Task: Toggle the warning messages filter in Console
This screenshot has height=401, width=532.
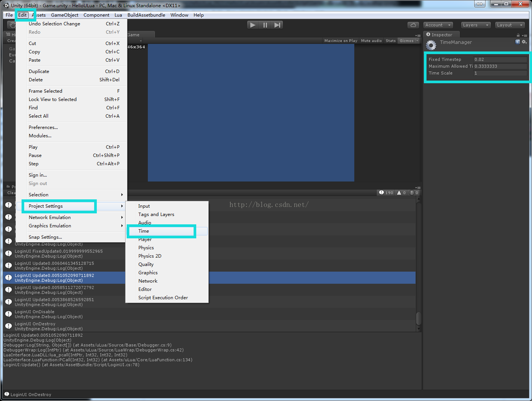Action: coord(401,193)
